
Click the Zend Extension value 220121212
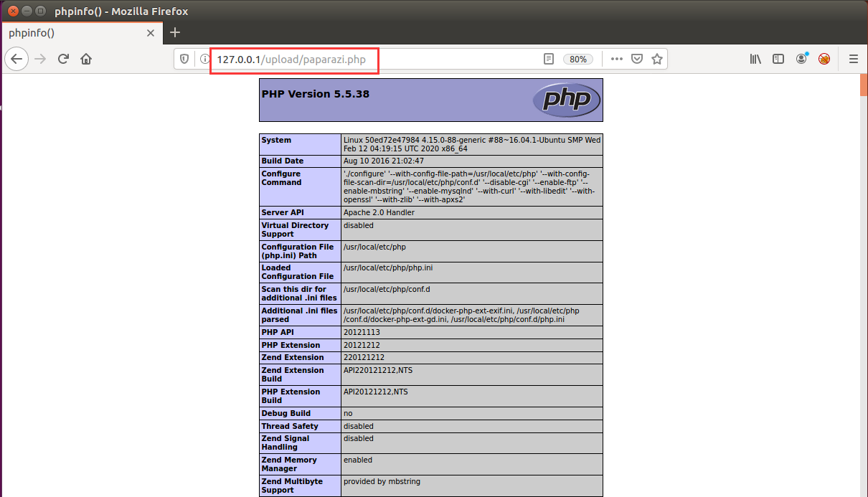click(364, 358)
